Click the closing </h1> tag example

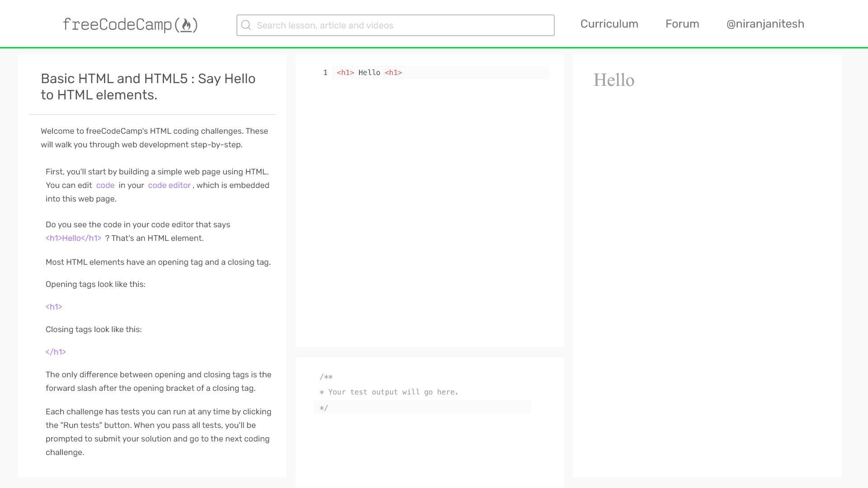tap(56, 352)
